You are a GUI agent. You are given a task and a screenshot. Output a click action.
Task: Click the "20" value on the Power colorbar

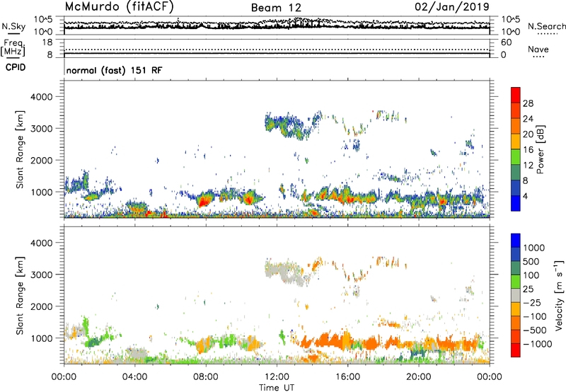528,134
